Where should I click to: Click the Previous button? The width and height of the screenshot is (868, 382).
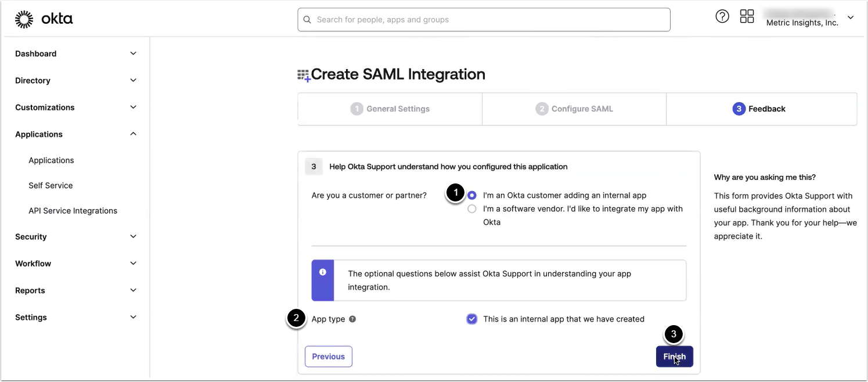(x=329, y=356)
